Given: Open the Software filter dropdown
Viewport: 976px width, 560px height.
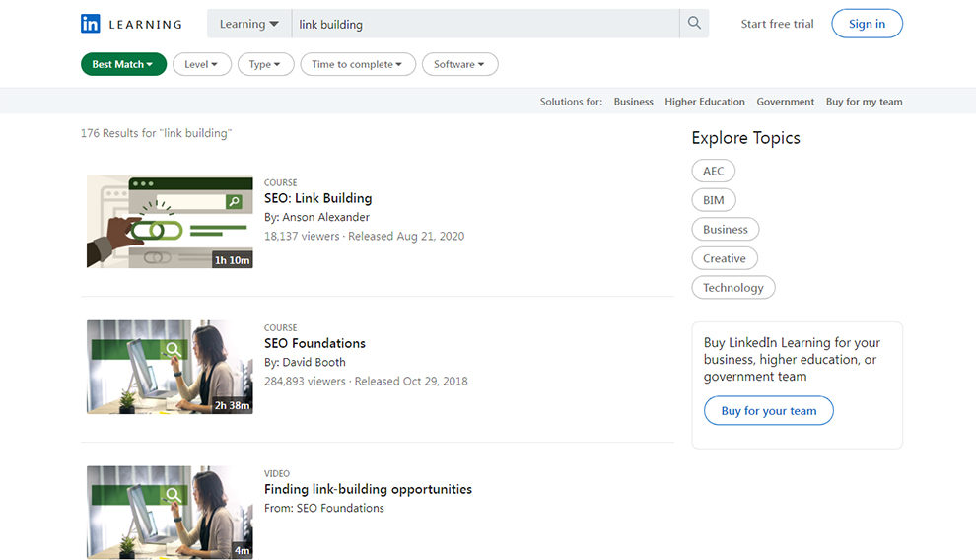Looking at the screenshot, I should (x=459, y=64).
